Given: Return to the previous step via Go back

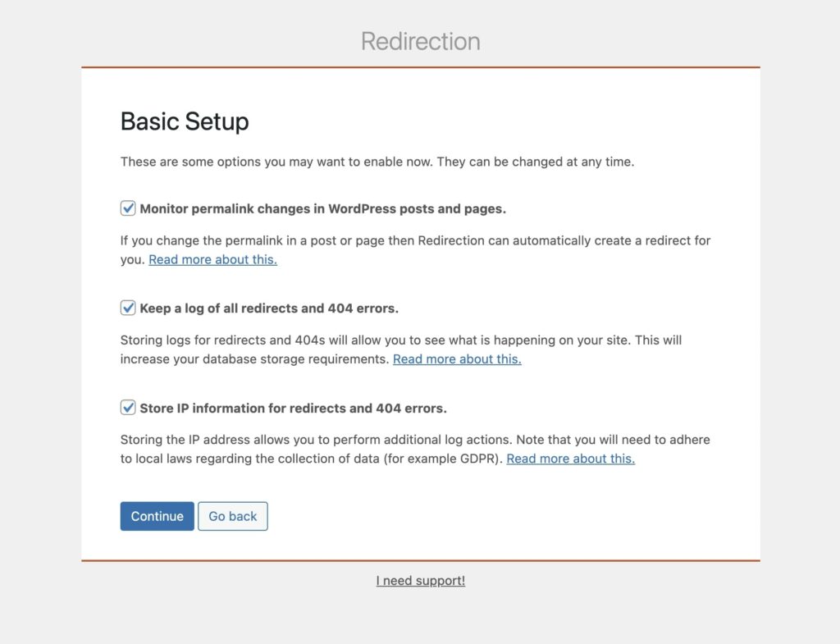Looking at the screenshot, I should (x=233, y=516).
